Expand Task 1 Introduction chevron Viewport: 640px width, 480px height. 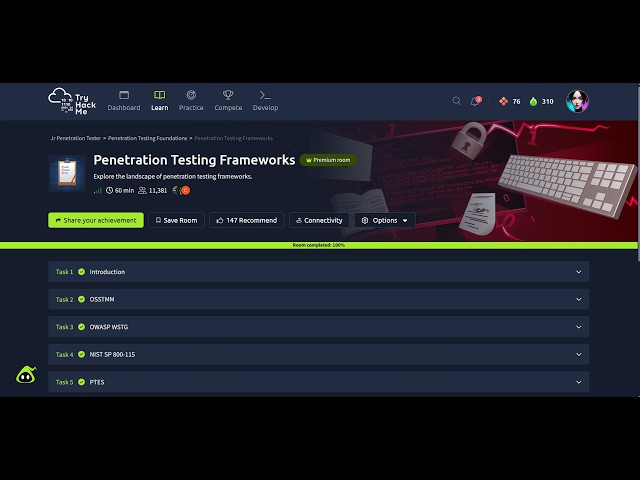(578, 272)
